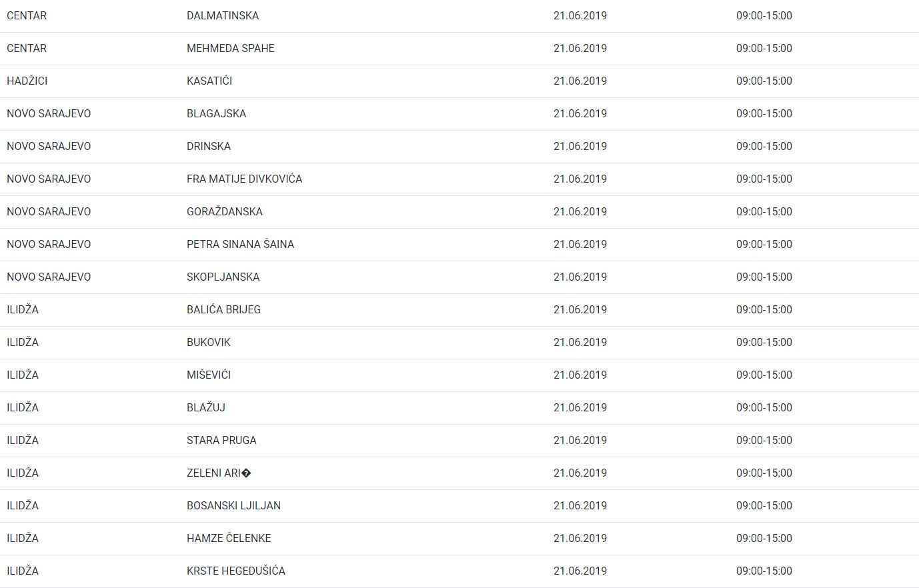
Task: Click the MIŠEVIĆI street name
Action: click(x=209, y=375)
